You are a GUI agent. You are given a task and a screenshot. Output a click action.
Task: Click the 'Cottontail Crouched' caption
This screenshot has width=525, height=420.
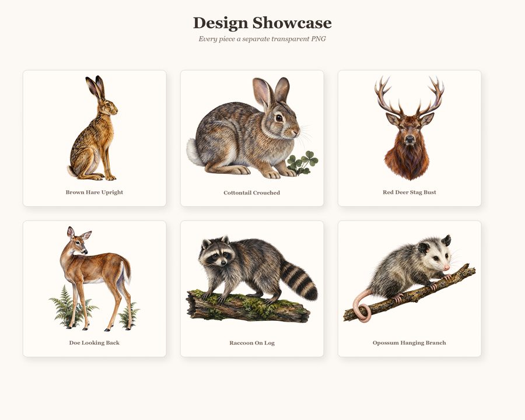coord(252,192)
